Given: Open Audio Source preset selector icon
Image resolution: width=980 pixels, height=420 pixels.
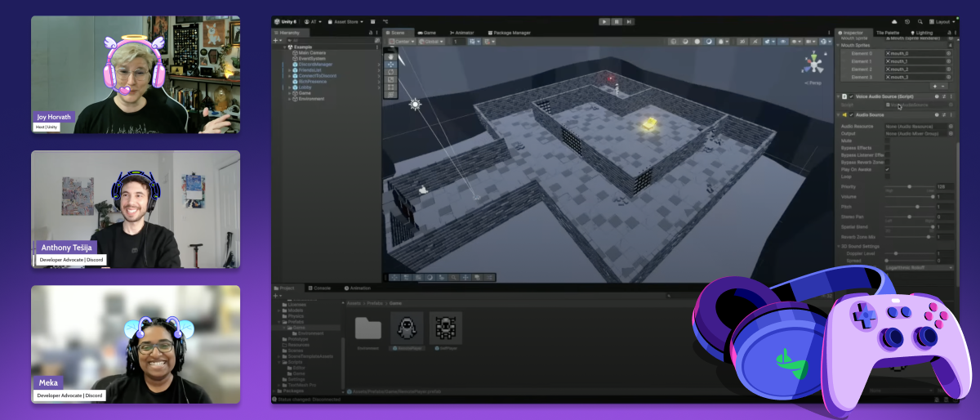Looking at the screenshot, I should (x=943, y=115).
